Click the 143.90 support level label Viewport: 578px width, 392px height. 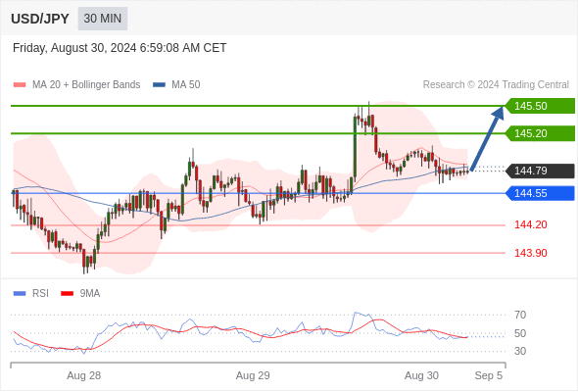(531, 253)
